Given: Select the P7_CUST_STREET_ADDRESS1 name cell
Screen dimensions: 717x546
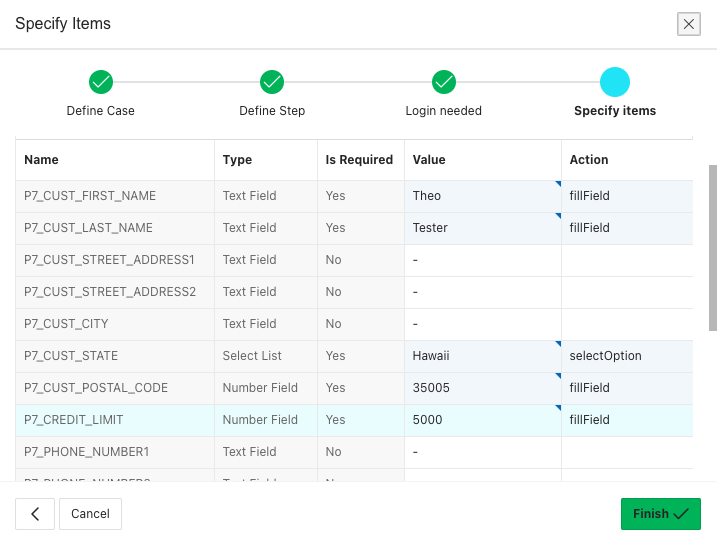Looking at the screenshot, I should click(115, 260).
